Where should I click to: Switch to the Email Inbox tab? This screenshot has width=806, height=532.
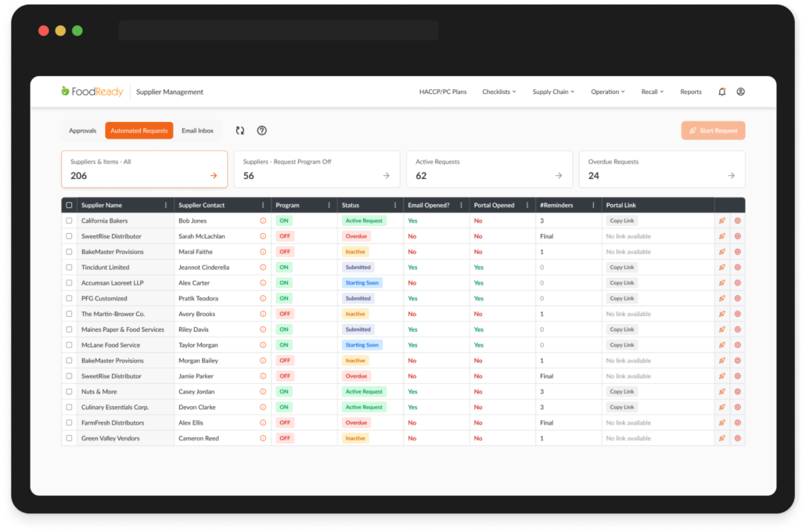pos(196,130)
